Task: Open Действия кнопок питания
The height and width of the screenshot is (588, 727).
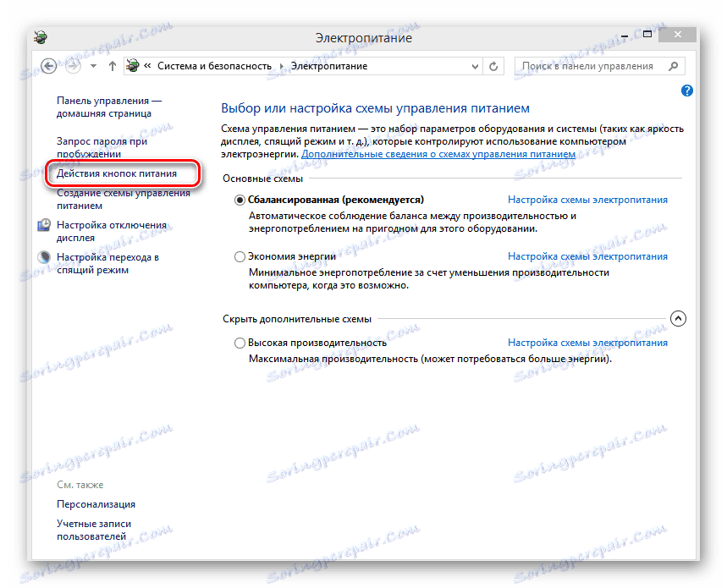Action: coord(117,173)
